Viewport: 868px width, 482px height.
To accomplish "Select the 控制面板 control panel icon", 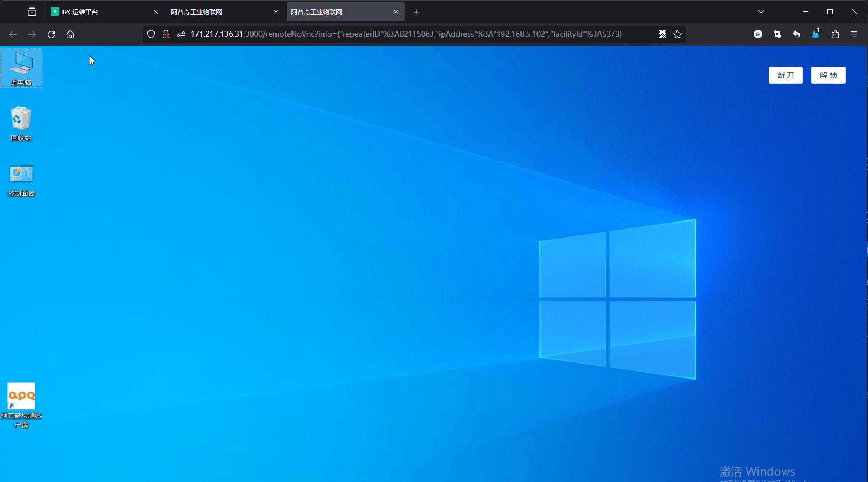I will [x=21, y=179].
